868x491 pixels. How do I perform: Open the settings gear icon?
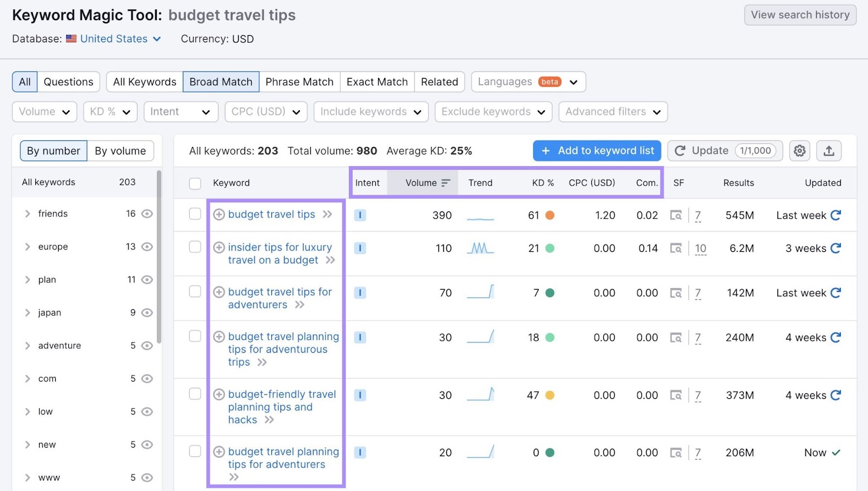(800, 151)
